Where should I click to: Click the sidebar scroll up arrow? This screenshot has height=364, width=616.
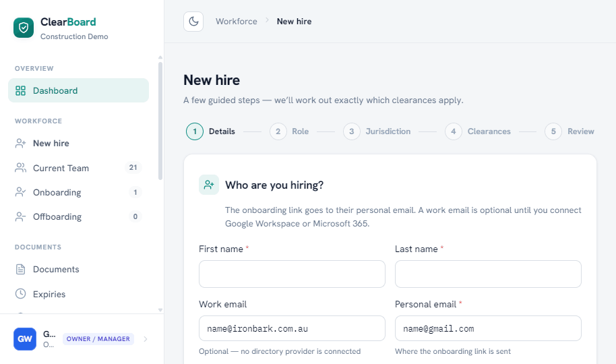[x=160, y=57]
